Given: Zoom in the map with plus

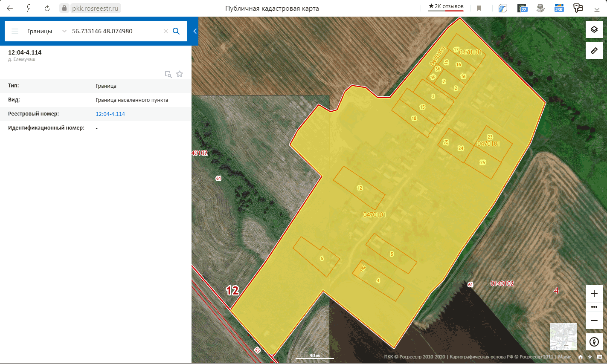Looking at the screenshot, I should coord(594,294).
